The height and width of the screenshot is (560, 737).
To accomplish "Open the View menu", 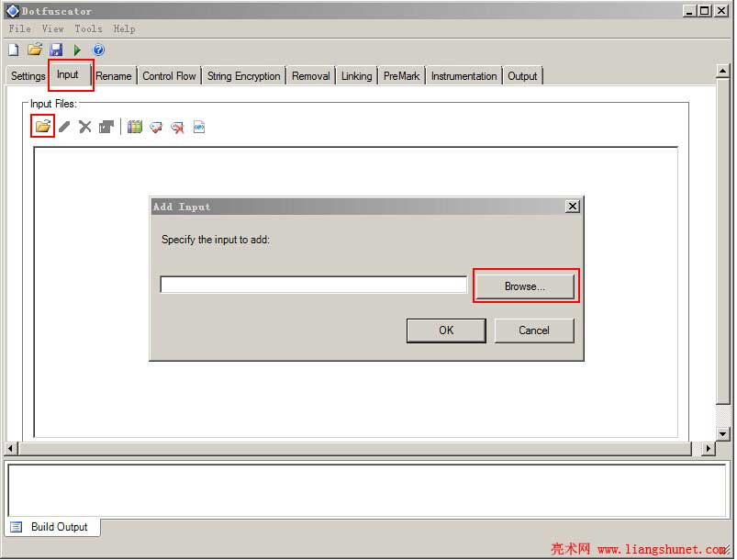I will tap(52, 29).
